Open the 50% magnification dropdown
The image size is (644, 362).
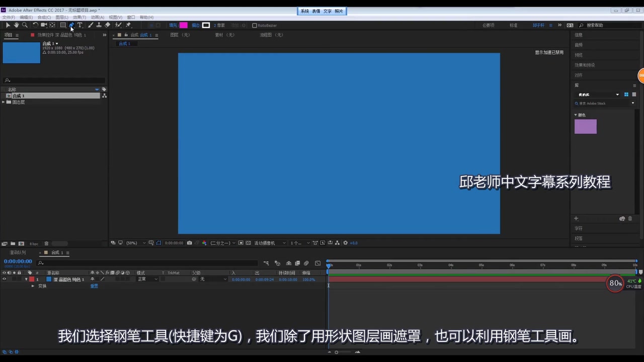(x=135, y=243)
